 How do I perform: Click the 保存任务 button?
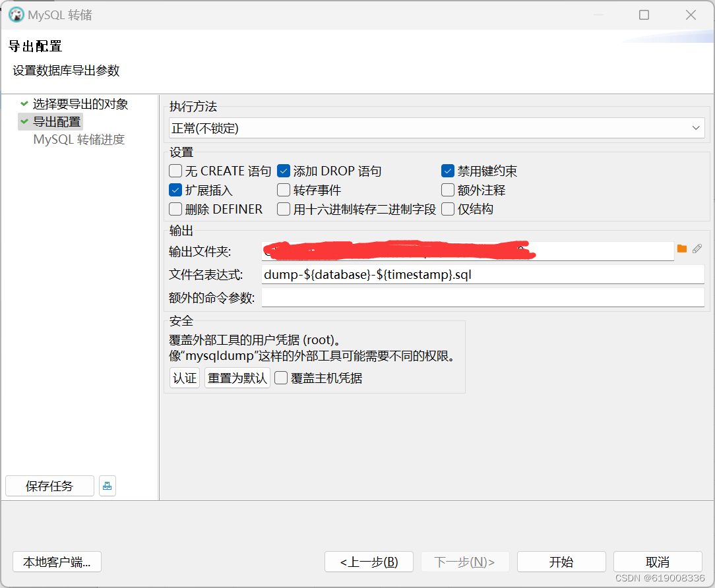(x=49, y=486)
